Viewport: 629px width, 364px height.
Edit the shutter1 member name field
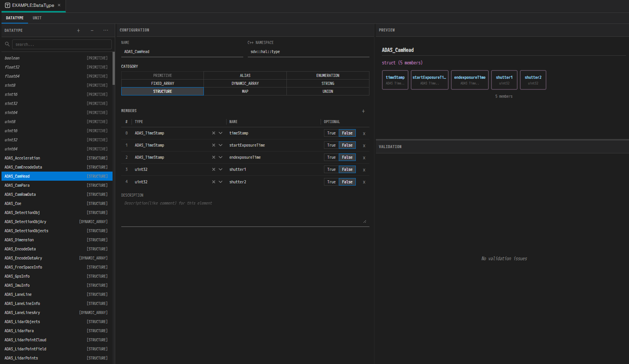point(274,169)
